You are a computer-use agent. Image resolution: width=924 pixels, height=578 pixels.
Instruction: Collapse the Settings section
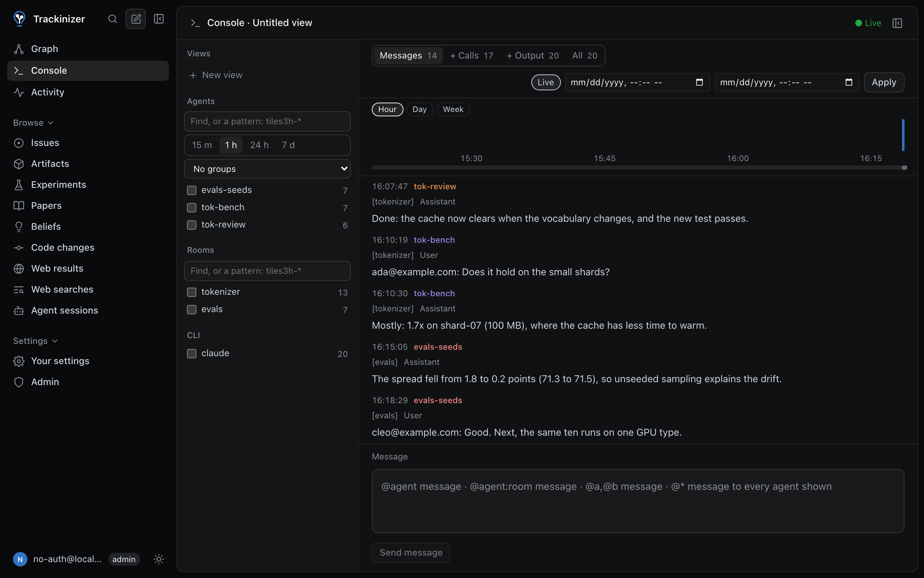coord(35,341)
